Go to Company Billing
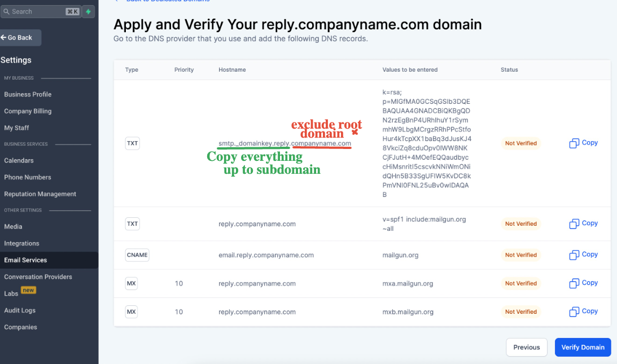The width and height of the screenshot is (617, 364). (28, 111)
